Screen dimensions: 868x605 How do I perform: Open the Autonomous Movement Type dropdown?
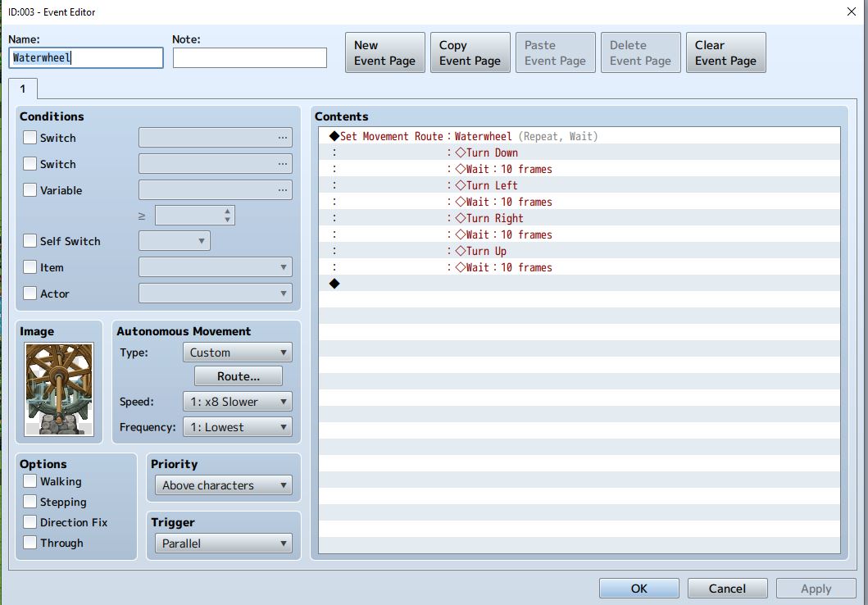tap(238, 353)
